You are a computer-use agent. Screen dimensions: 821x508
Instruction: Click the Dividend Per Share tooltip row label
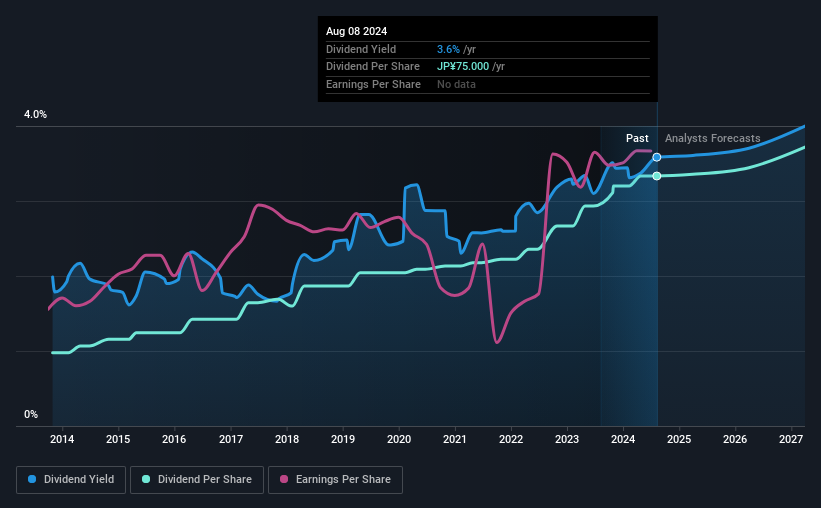click(x=373, y=67)
